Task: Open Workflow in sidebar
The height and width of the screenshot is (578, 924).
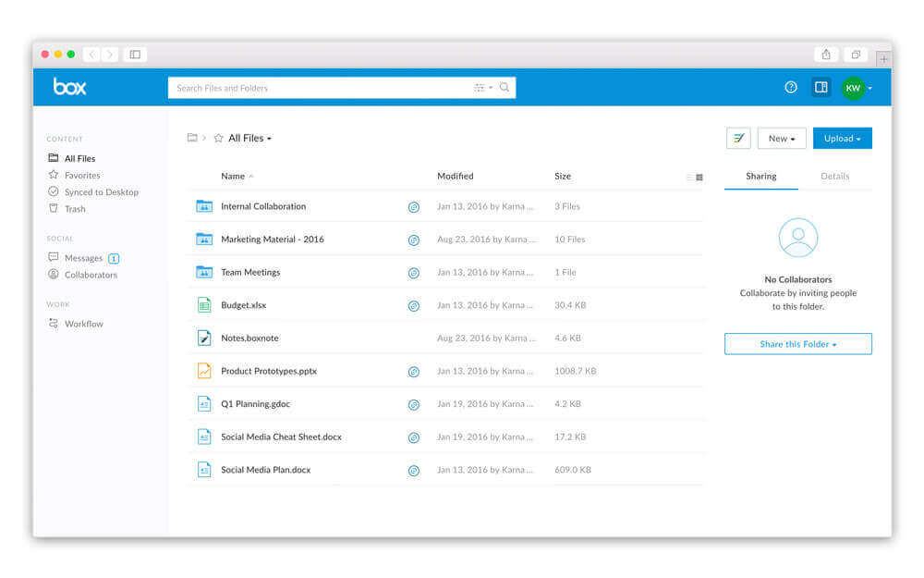Action: click(76, 323)
